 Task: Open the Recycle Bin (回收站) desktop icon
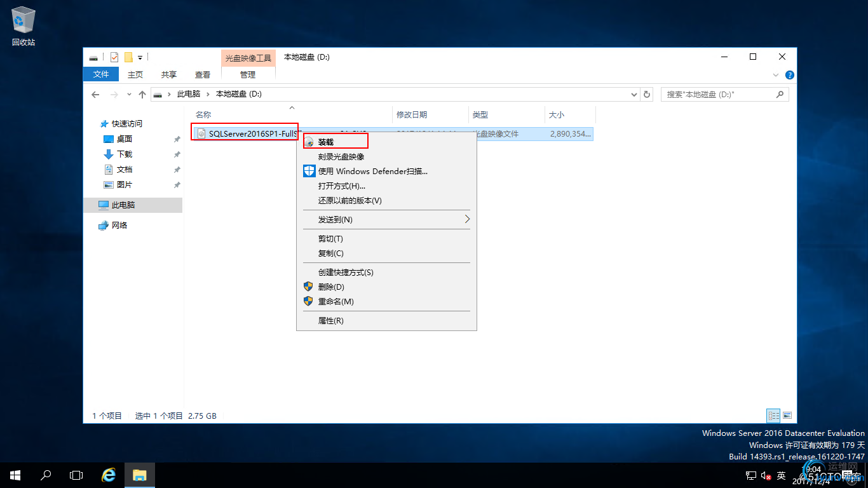pos(24,27)
